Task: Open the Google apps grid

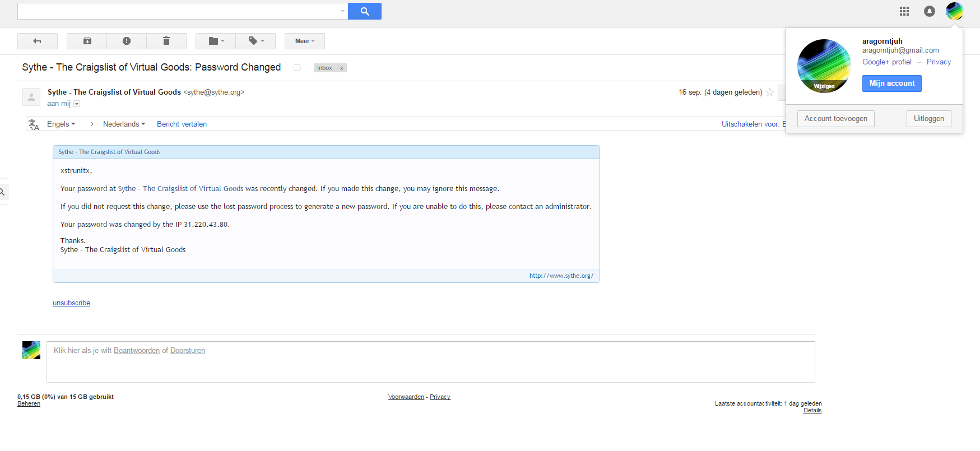Action: 904,11
